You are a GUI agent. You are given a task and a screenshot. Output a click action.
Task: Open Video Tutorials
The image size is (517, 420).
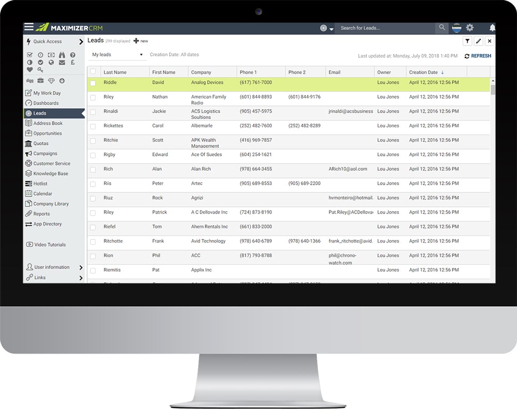point(50,245)
